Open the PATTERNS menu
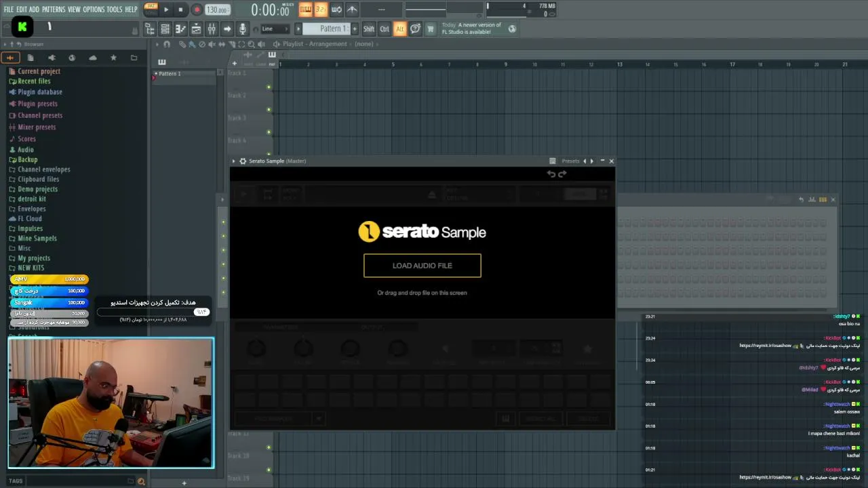The width and height of the screenshot is (868, 488). click(54, 9)
